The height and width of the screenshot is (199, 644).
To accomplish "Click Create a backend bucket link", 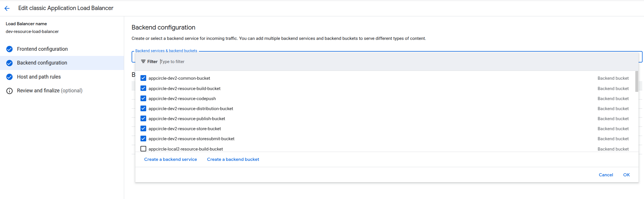I will 233,159.
